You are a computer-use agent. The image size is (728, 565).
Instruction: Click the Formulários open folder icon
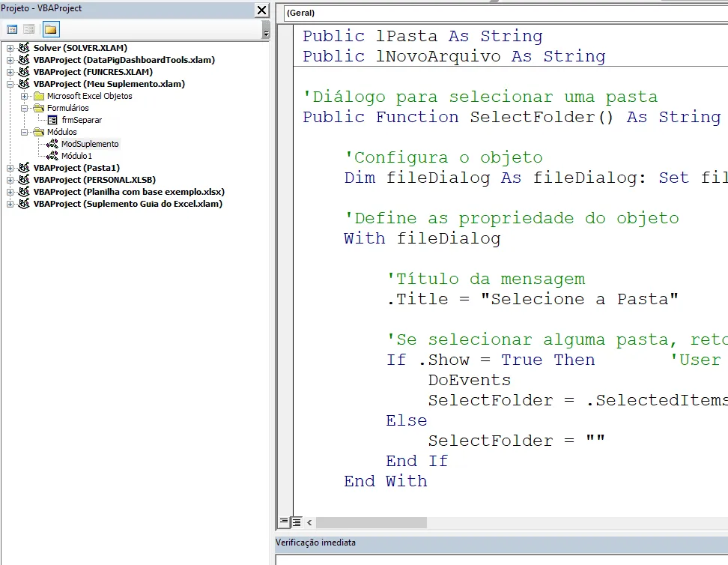[x=39, y=108]
